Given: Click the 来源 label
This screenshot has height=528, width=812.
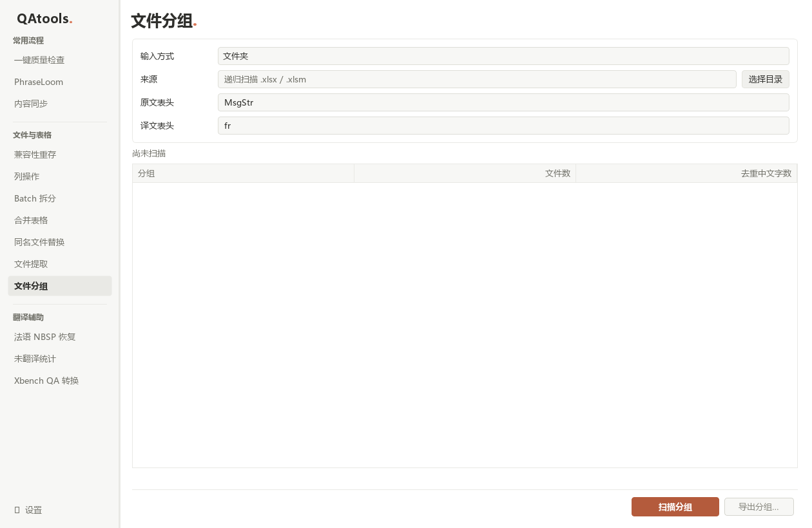Looking at the screenshot, I should coord(149,79).
